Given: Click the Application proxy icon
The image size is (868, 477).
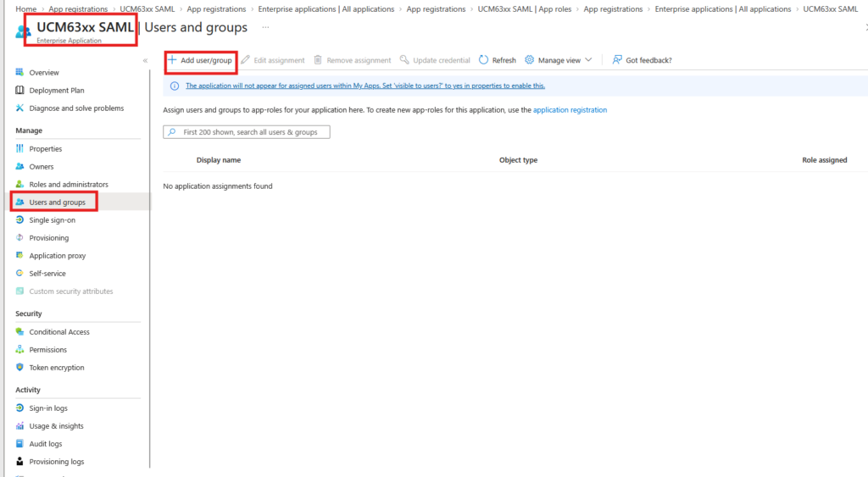Looking at the screenshot, I should 20,255.
